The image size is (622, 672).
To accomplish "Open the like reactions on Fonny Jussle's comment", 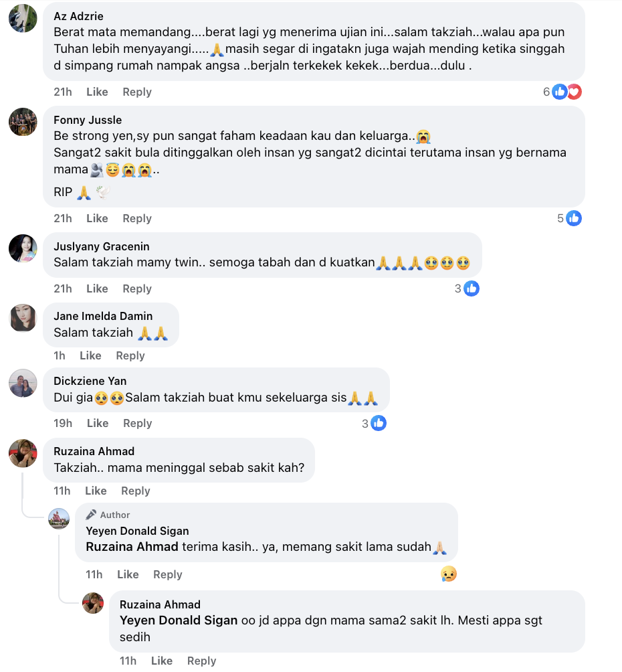I will (x=569, y=218).
